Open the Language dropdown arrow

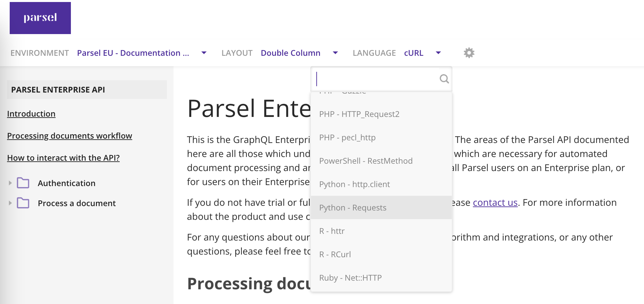coord(438,53)
